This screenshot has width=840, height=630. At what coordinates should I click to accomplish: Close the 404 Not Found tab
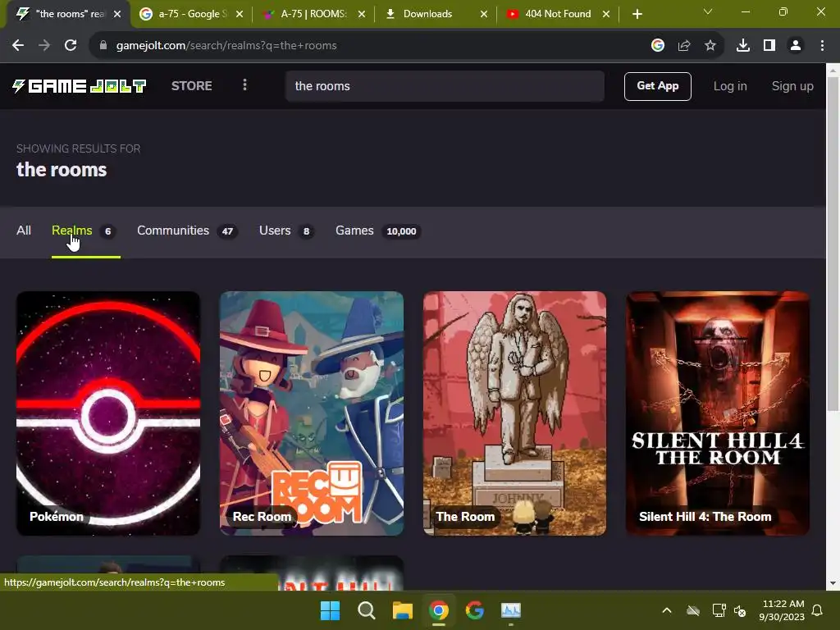(x=606, y=14)
